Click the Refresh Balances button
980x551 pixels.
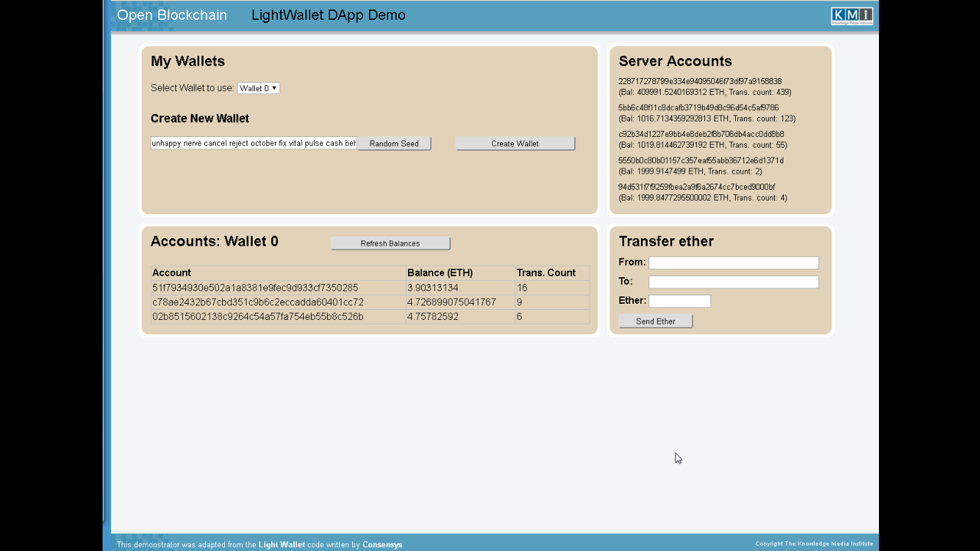(390, 243)
